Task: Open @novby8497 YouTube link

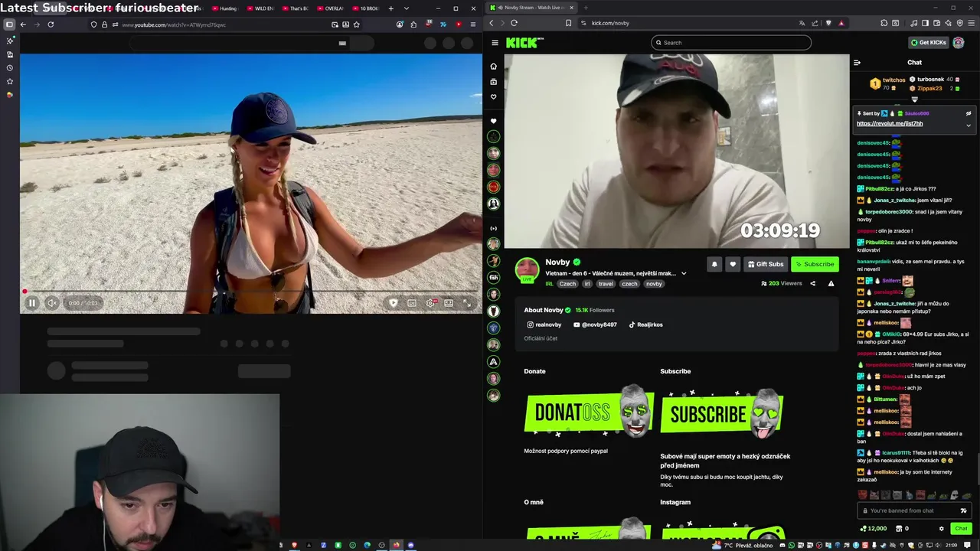Action: (x=595, y=324)
